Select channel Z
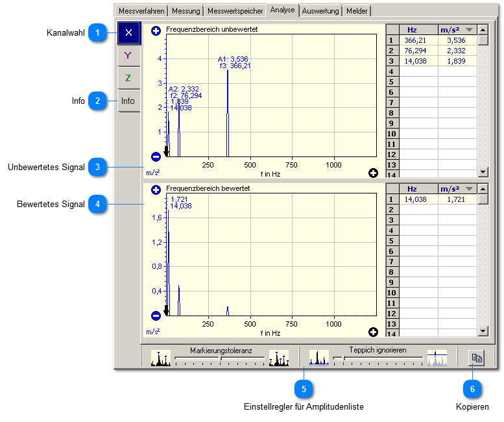This screenshot has width=504, height=422. tap(128, 78)
